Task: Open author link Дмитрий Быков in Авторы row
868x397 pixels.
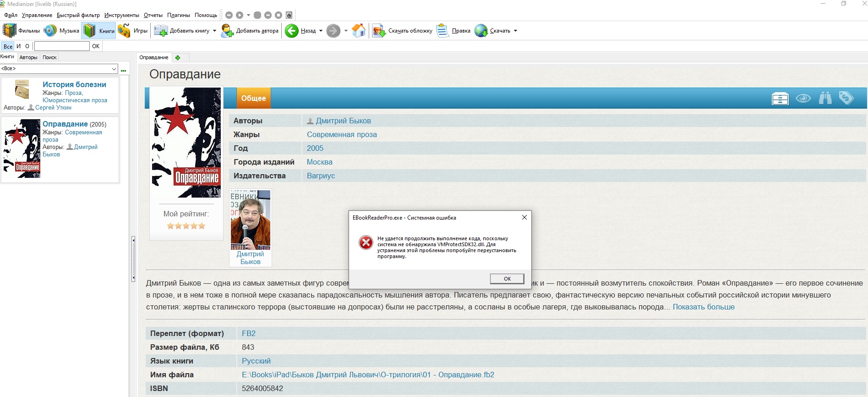Action: pyautogui.click(x=343, y=121)
